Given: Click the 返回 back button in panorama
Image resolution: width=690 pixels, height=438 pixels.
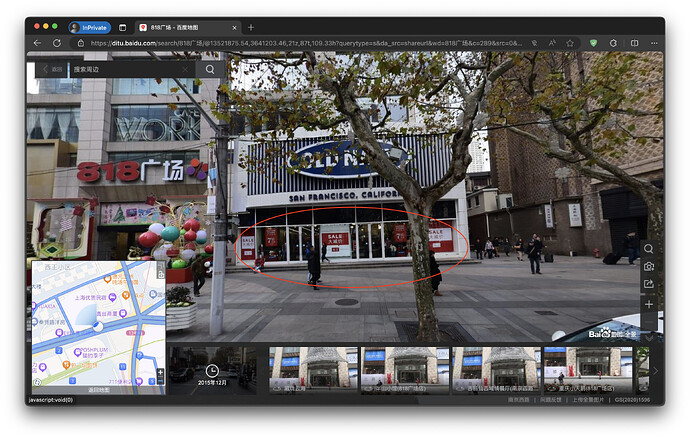Looking at the screenshot, I should click(52, 69).
